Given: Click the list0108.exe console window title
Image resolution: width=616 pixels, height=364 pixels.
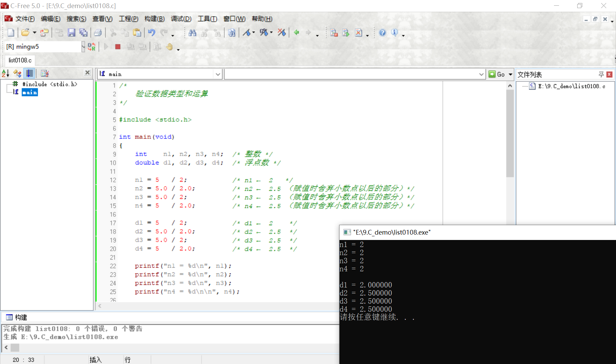Looking at the screenshot, I should [x=392, y=232].
